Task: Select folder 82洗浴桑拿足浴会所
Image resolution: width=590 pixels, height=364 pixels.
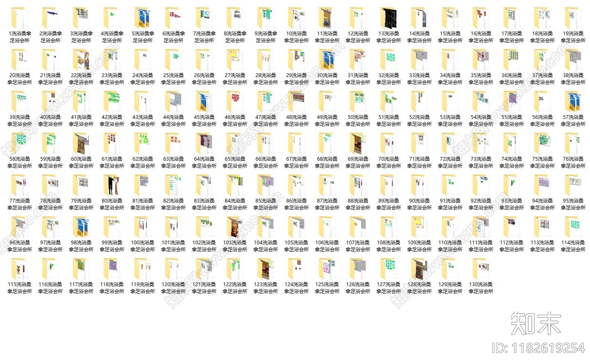Action: click(173, 193)
